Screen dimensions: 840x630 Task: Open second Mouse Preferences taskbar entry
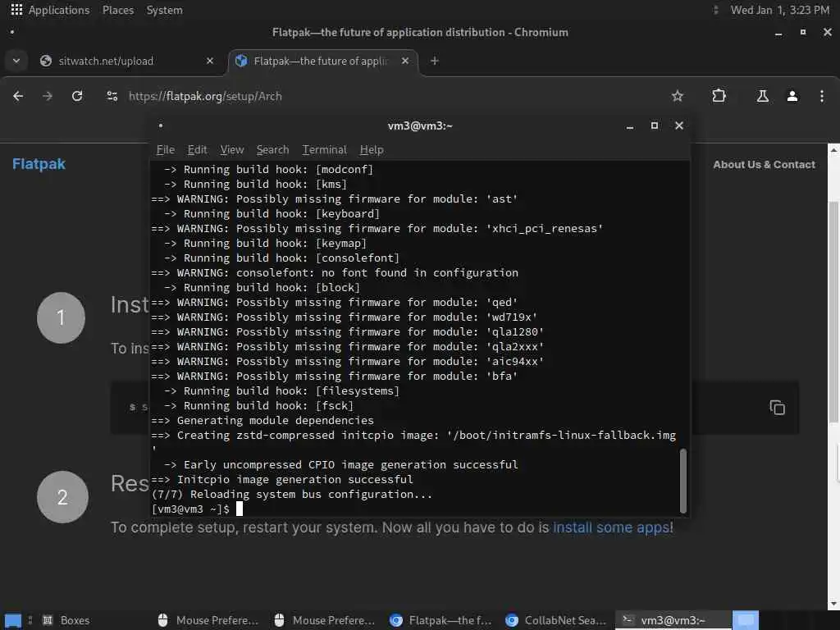click(x=325, y=620)
